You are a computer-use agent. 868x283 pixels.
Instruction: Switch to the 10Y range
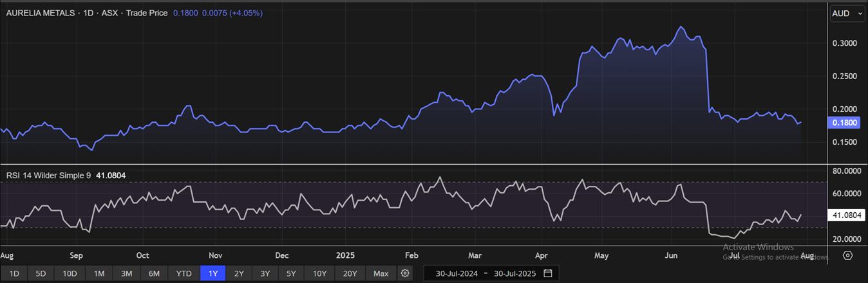pyautogui.click(x=320, y=273)
